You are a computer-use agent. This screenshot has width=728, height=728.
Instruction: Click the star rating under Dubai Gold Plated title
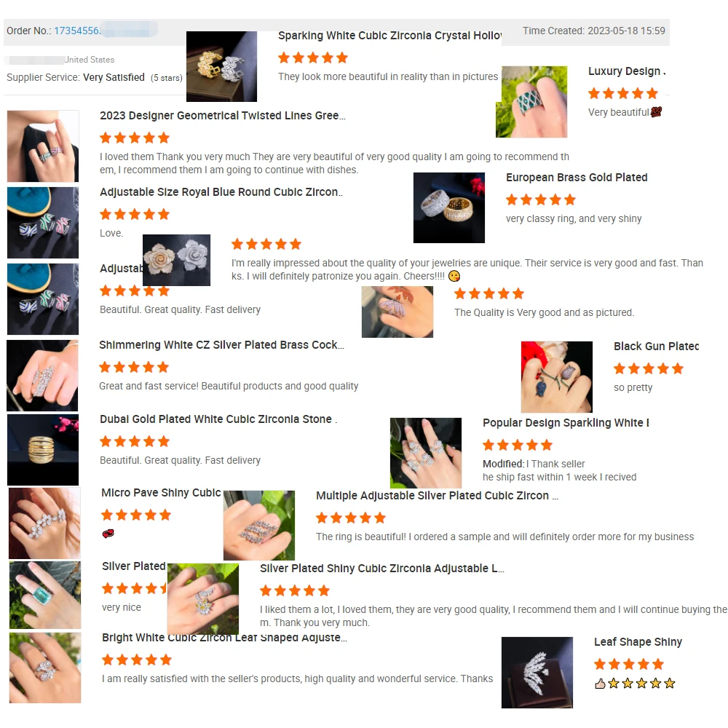pyautogui.click(x=135, y=442)
